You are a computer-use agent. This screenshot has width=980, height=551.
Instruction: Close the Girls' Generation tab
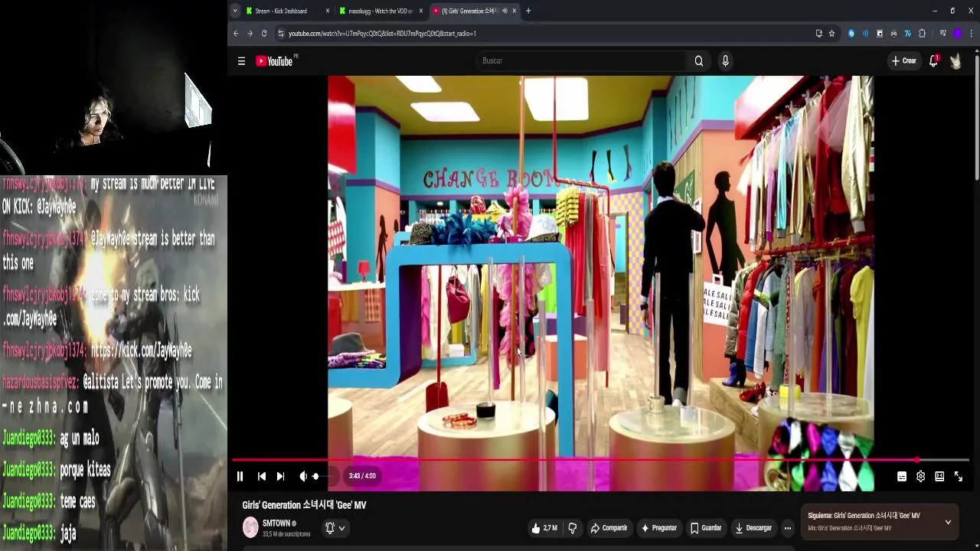514,11
